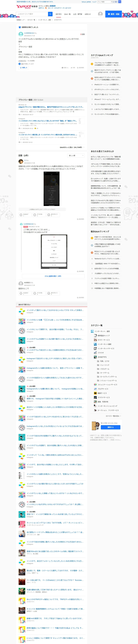Open related question edgeのプライバシー設定が開きません
The height and width of the screenshot is (644, 138).
click(51, 107)
